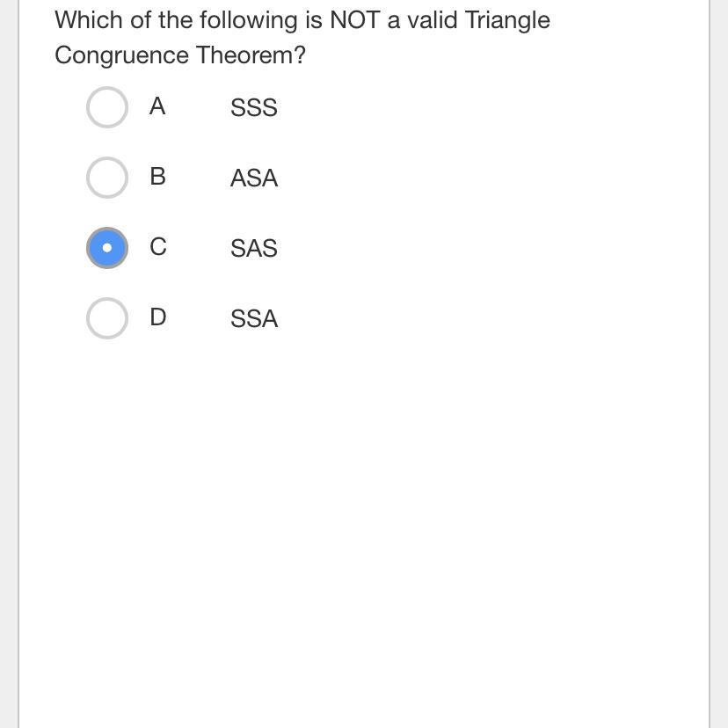Pick the SAS answer text
728x728 pixels.
(x=254, y=249)
